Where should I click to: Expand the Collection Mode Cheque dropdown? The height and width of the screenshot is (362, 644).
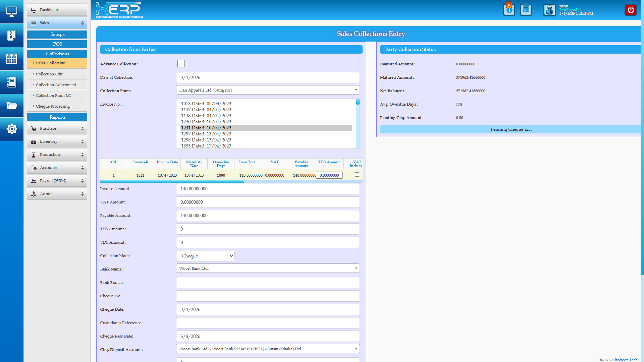click(205, 256)
